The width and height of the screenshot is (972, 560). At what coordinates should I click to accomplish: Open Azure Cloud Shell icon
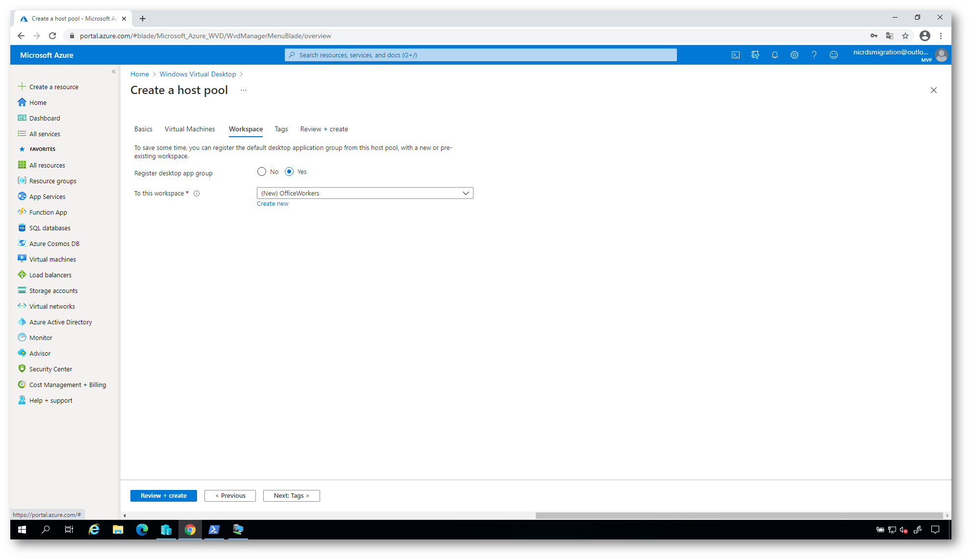[x=735, y=55]
